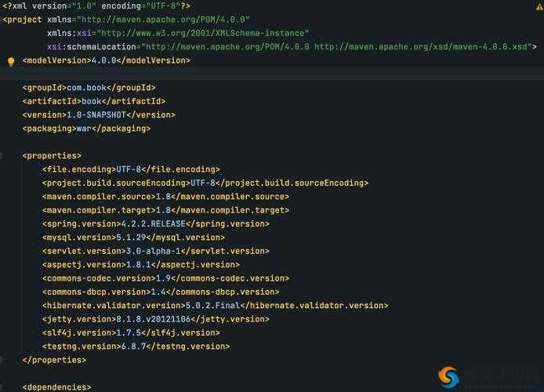Click jetty.version 8.1.8.v20121106 line
This screenshot has width=544, height=392.
(x=155, y=319)
